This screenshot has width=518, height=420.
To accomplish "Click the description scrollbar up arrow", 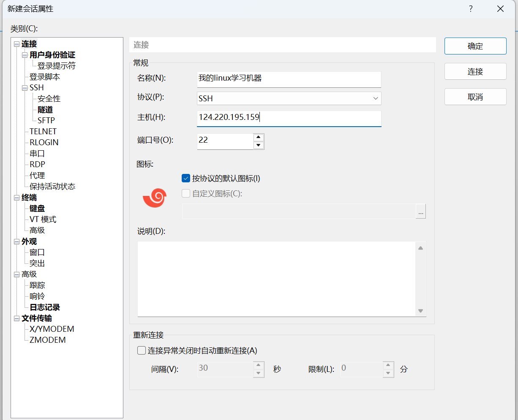I will point(420,248).
